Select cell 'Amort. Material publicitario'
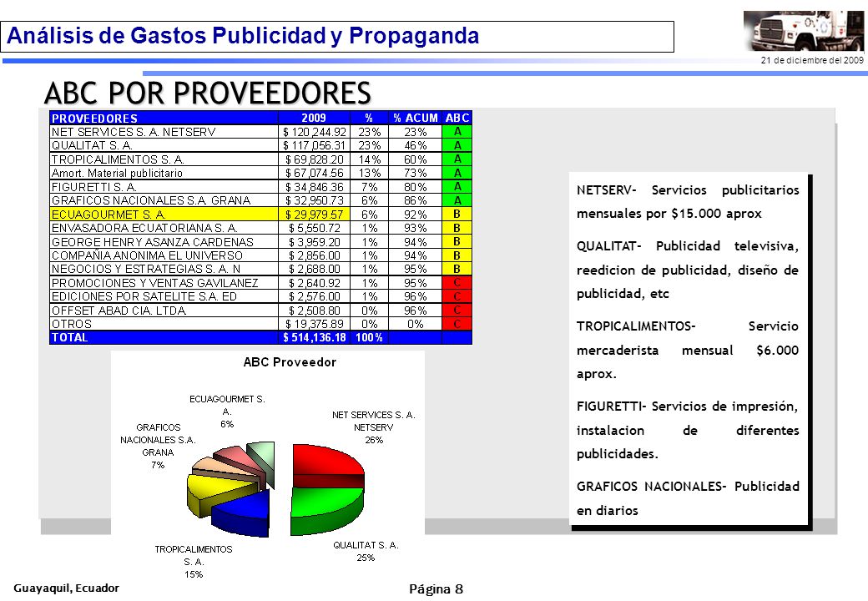The width and height of the screenshot is (868, 601). 164,174
